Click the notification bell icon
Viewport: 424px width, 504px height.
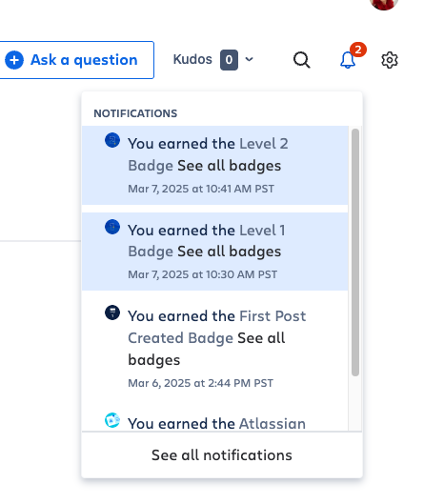[348, 60]
